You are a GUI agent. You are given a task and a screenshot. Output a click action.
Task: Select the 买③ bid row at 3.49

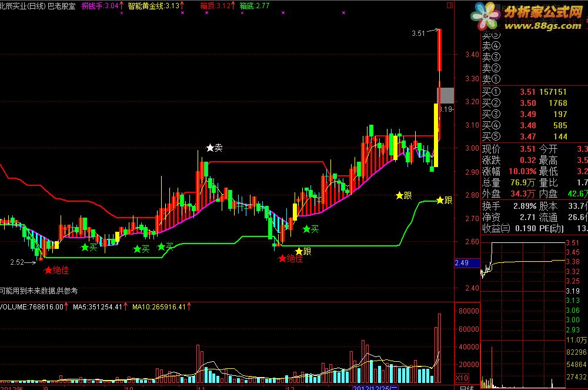pyautogui.click(x=524, y=114)
